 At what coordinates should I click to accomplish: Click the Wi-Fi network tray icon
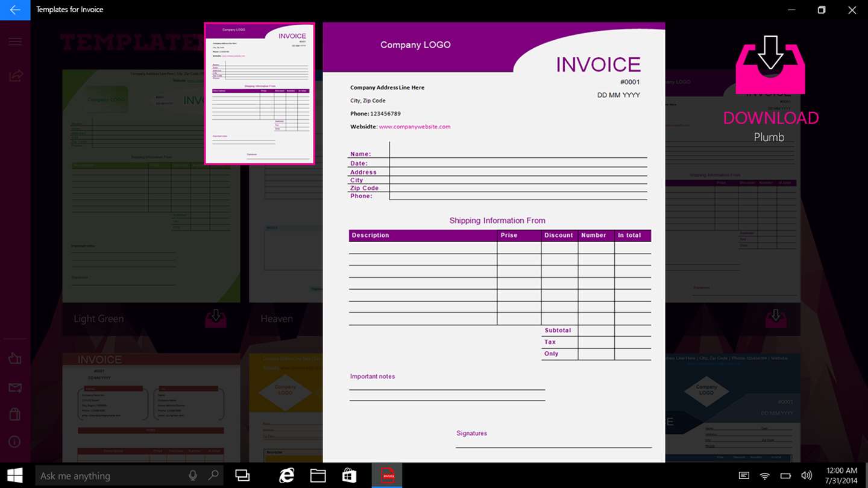tap(764, 476)
